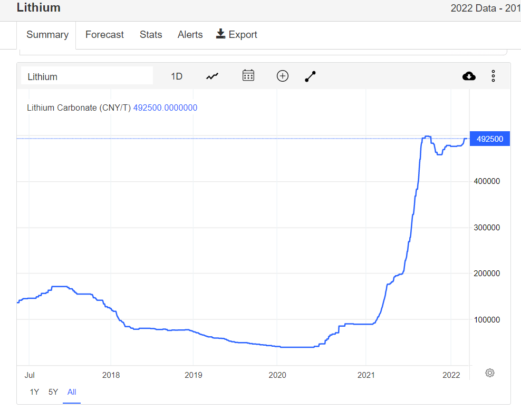Open the Forecast tab

tap(104, 35)
